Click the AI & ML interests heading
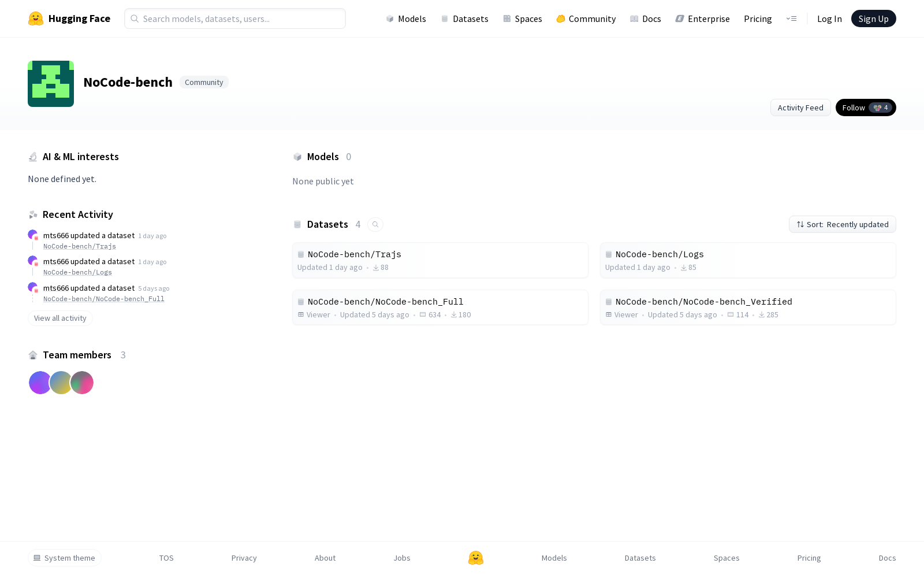The height and width of the screenshot is (578, 924). [x=81, y=157]
